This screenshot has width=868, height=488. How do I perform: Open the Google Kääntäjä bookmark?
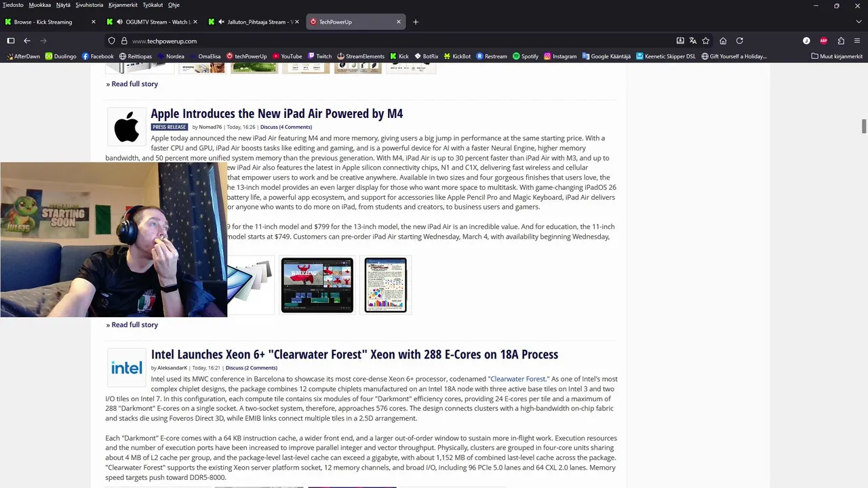click(606, 56)
